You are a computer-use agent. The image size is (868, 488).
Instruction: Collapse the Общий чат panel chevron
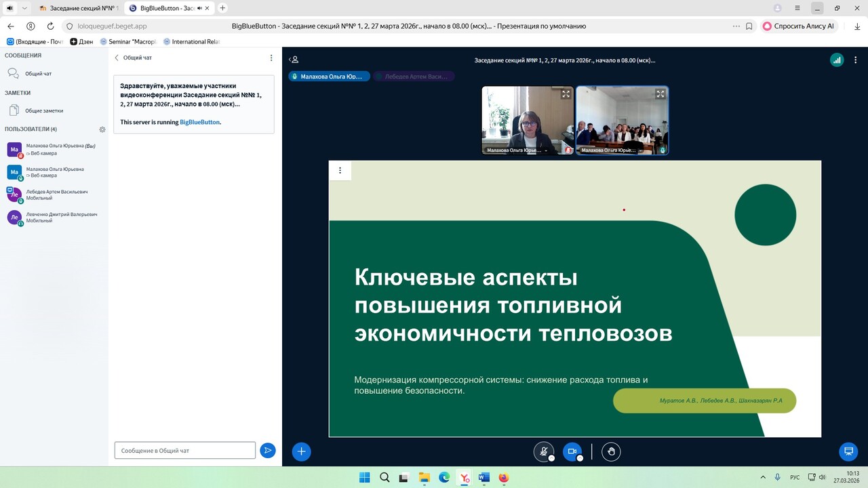pyautogui.click(x=117, y=58)
